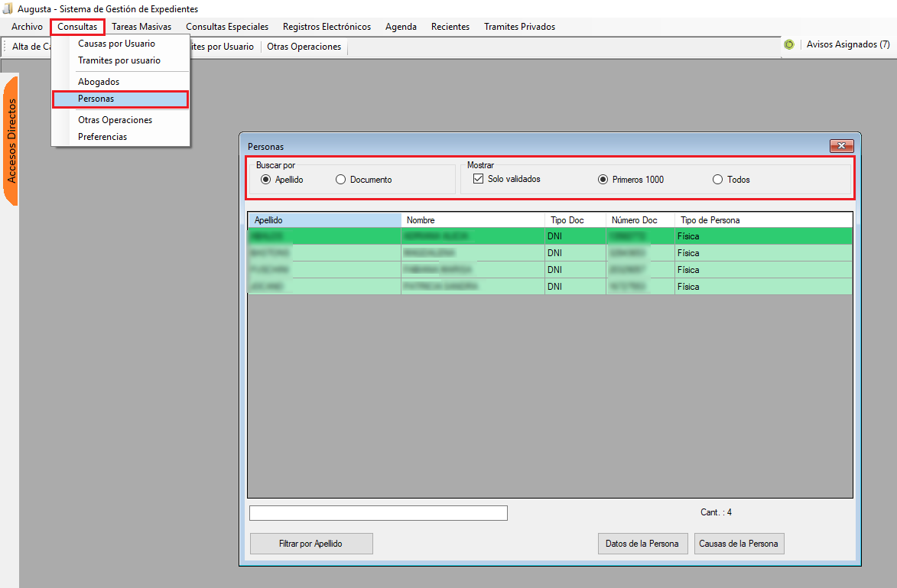The image size is (897, 588).
Task: Select Abogados in the dropdown menu
Action: (99, 82)
